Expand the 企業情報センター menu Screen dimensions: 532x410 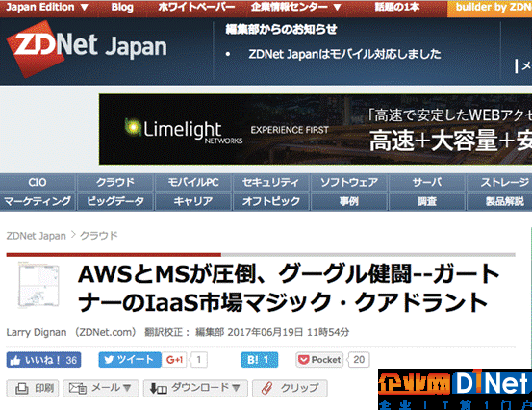(296, 7)
